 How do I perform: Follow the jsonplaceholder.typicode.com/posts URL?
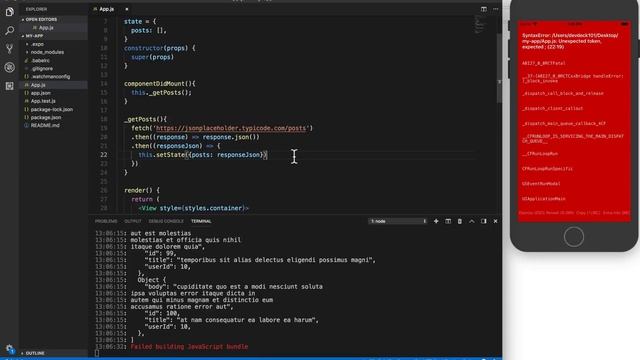tap(231, 128)
